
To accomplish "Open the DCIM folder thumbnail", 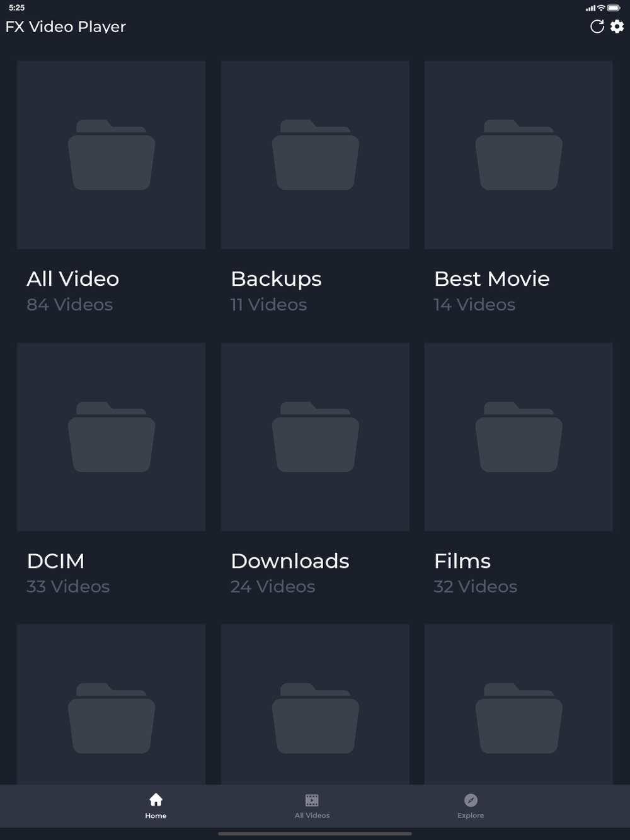I will [x=112, y=437].
